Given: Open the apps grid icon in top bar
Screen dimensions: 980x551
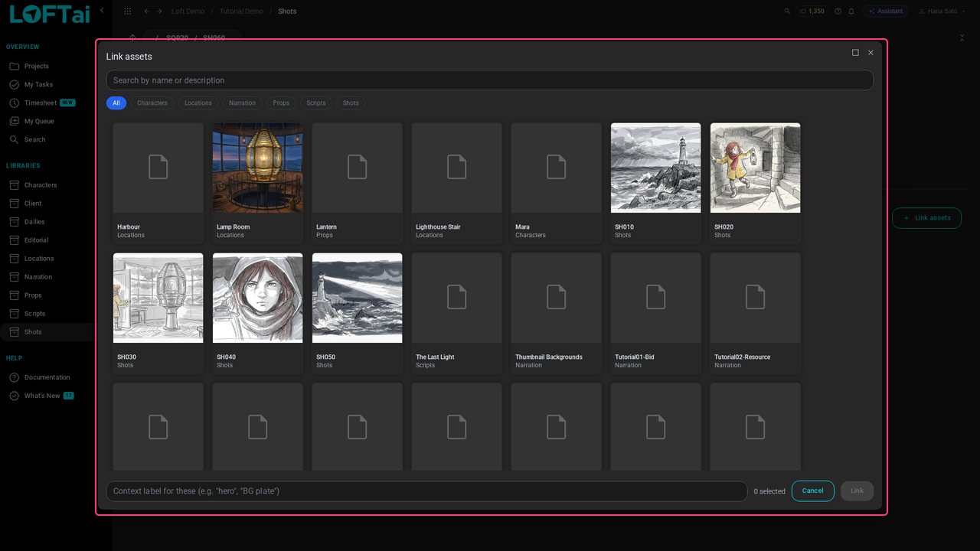Looking at the screenshot, I should (x=127, y=11).
